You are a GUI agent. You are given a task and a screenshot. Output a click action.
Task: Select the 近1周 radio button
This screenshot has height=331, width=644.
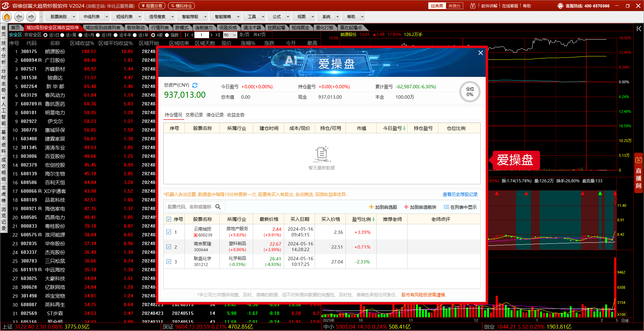pyautogui.click(x=62, y=35)
